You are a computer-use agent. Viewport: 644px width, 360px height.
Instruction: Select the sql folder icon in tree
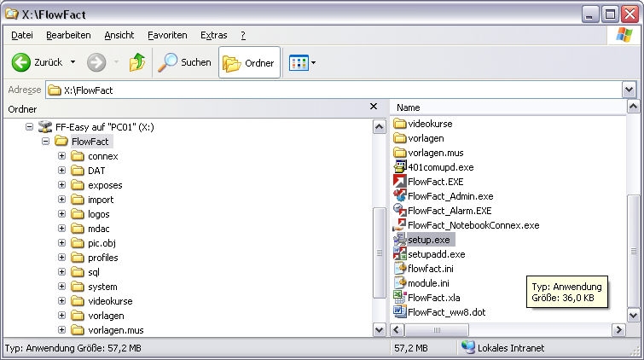click(x=78, y=272)
